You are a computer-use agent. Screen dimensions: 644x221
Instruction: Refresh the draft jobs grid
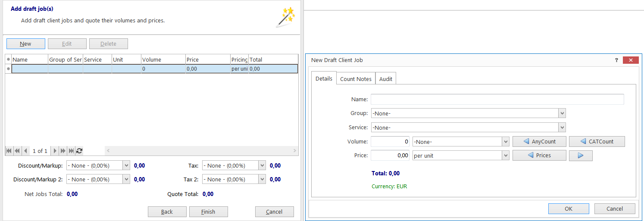pyautogui.click(x=79, y=151)
